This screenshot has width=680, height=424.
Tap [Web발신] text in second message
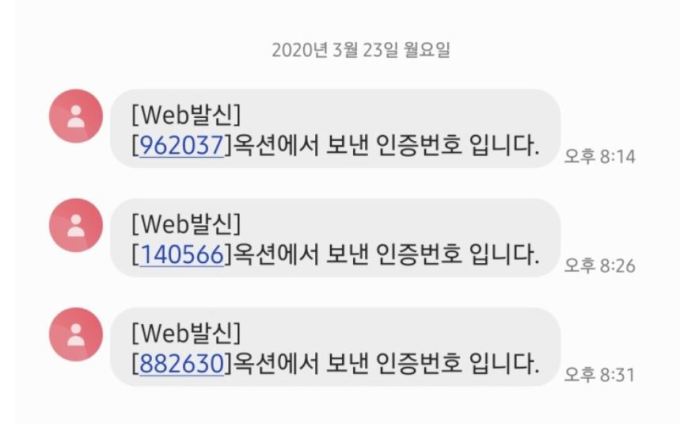pyautogui.click(x=186, y=224)
